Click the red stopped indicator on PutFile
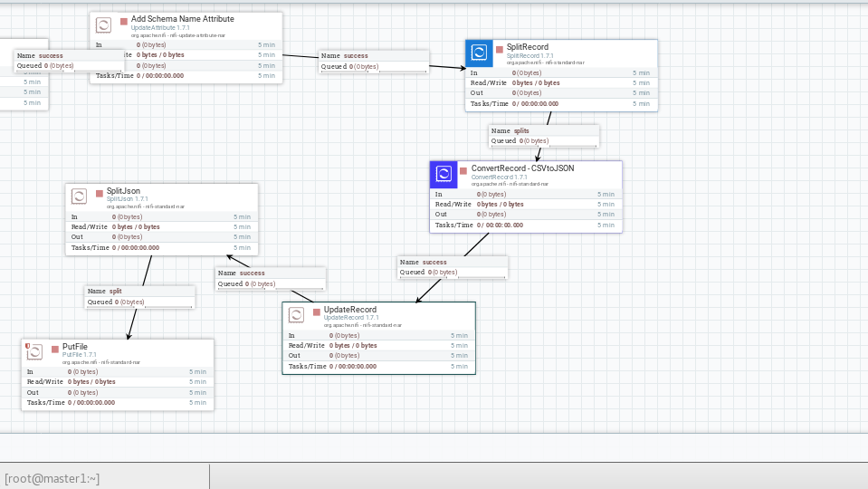Image resolution: width=868 pixels, height=489 pixels. point(55,349)
